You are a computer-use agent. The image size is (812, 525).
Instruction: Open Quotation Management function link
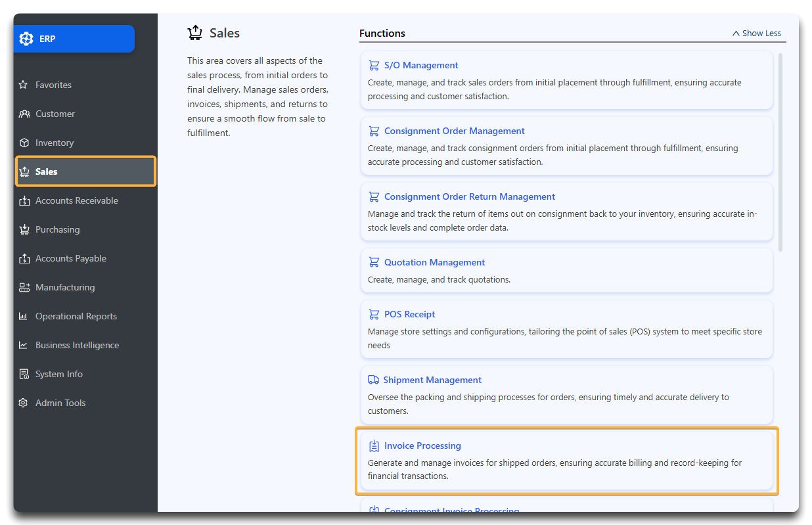(434, 262)
